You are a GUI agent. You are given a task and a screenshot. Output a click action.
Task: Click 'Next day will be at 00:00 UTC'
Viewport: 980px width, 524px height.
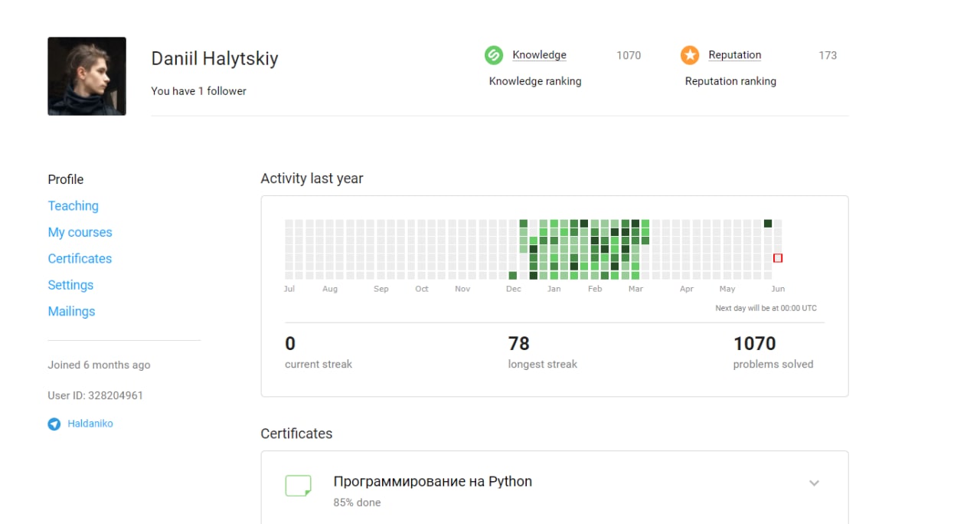pyautogui.click(x=766, y=309)
